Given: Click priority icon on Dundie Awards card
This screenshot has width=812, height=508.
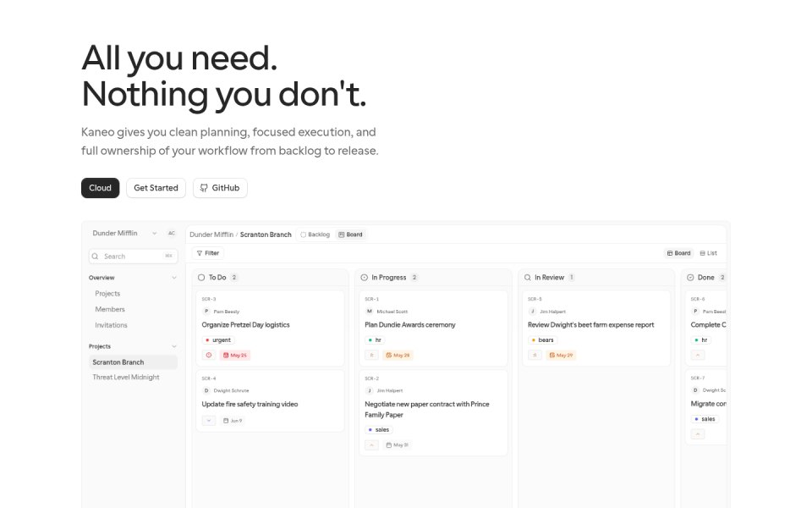Looking at the screenshot, I should [x=371, y=355].
